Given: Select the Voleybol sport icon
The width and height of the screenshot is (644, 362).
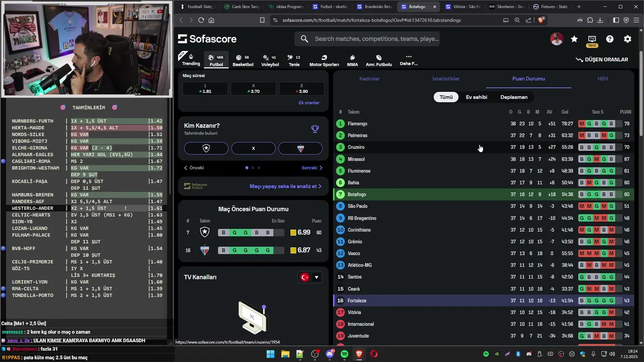Looking at the screenshot, I should pos(270,60).
